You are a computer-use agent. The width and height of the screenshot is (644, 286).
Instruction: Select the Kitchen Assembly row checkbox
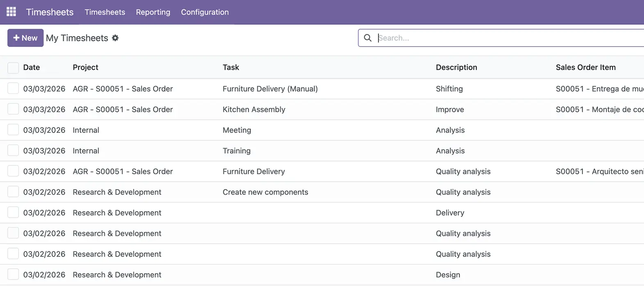[x=13, y=109]
